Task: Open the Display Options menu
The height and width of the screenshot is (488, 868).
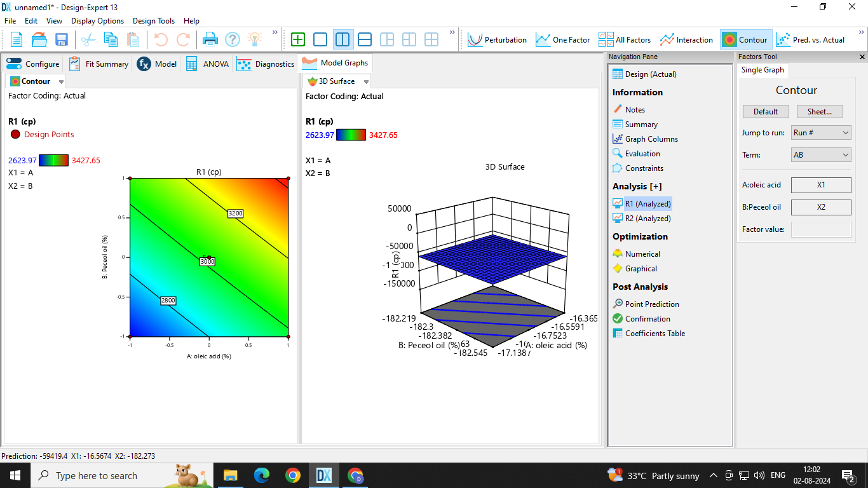Action: coord(97,21)
